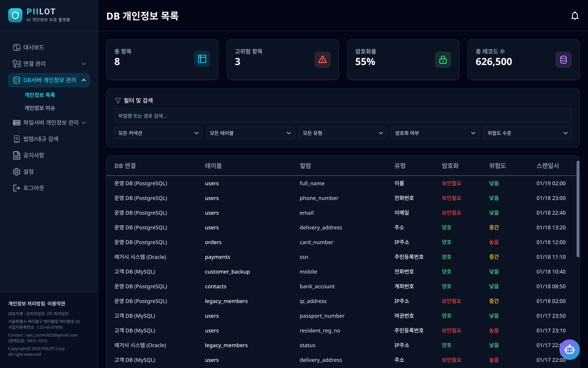Click the 파일명 또는 경로 검색 input field

343,116
